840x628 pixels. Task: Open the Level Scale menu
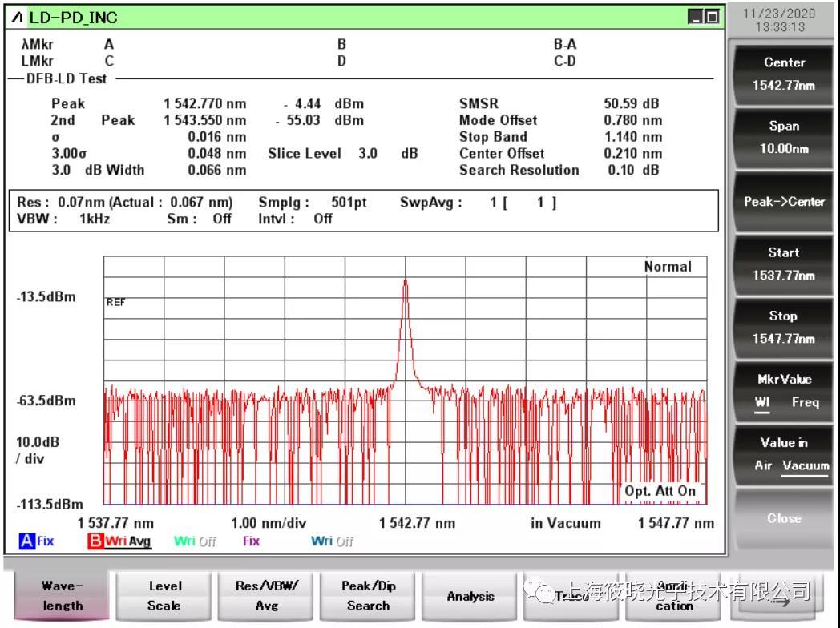point(163,597)
